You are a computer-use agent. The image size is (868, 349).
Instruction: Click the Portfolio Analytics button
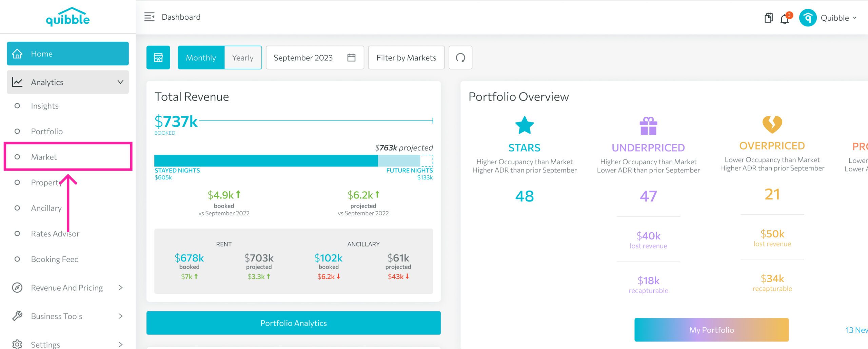tap(294, 323)
